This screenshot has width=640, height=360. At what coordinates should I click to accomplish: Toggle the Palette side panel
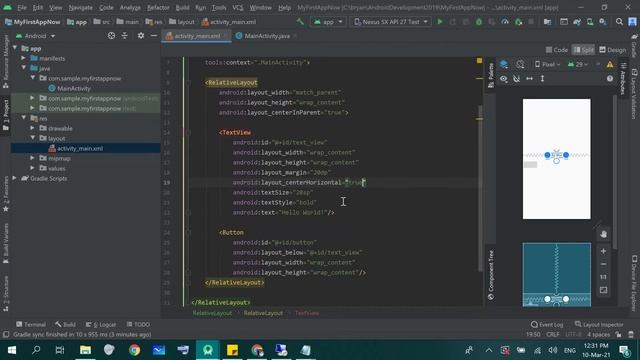click(491, 75)
